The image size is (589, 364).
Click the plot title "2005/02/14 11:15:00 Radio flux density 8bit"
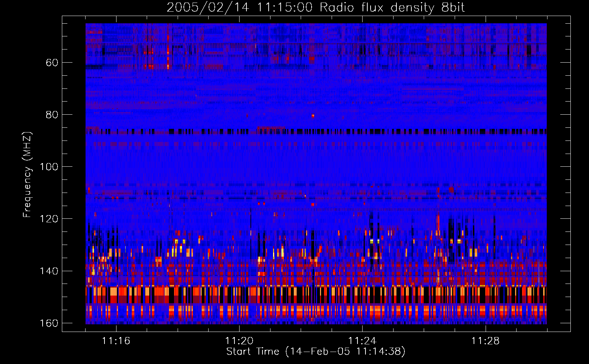(x=316, y=7)
